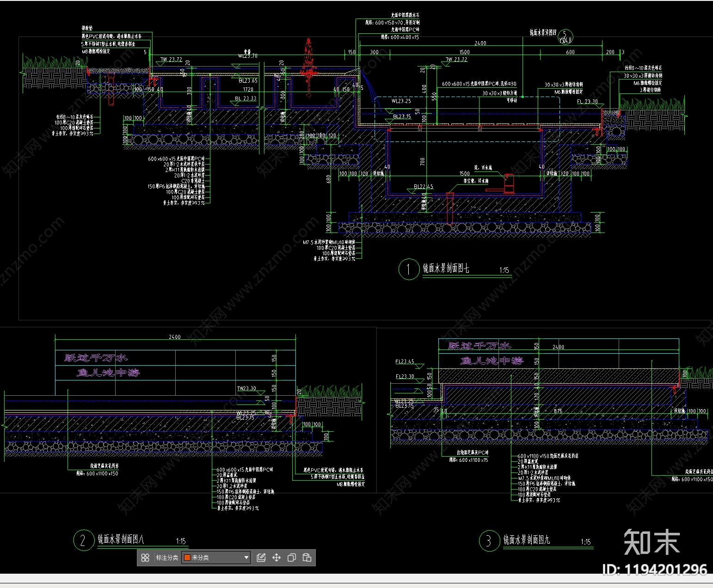Click the four-squares category icon in the annotation toolbar
The height and width of the screenshot is (588, 713).
pyautogui.click(x=145, y=557)
